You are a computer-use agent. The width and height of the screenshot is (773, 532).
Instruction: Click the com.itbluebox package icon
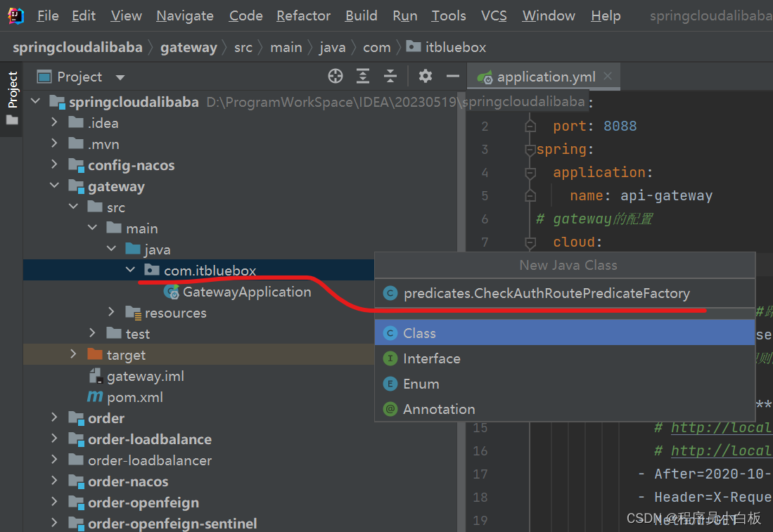pos(151,270)
